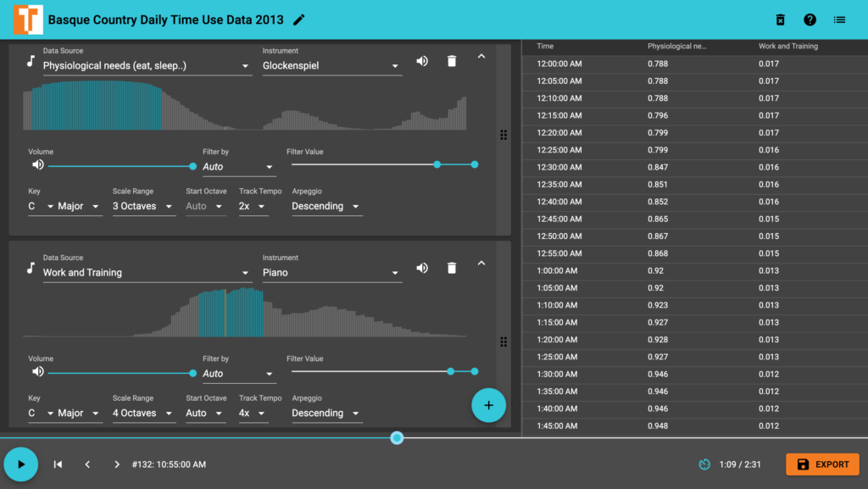
Task: Open Instrument dropdown showing Glockenspiel
Action: 331,66
